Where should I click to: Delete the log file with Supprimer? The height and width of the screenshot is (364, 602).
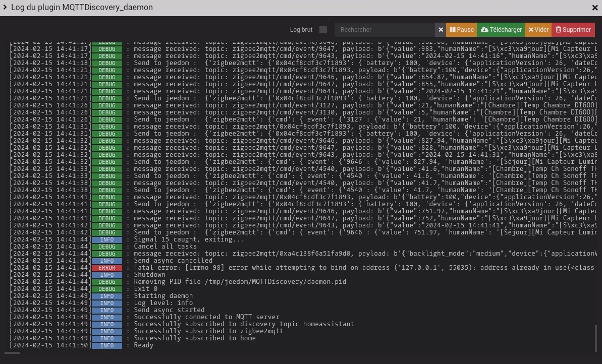tap(573, 30)
